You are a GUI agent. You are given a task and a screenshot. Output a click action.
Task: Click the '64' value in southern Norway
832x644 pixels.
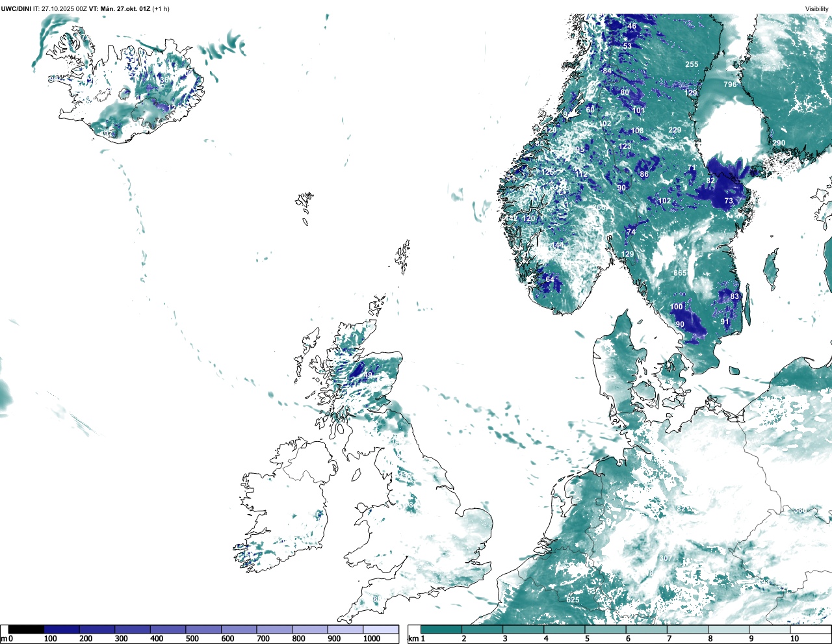(550, 279)
